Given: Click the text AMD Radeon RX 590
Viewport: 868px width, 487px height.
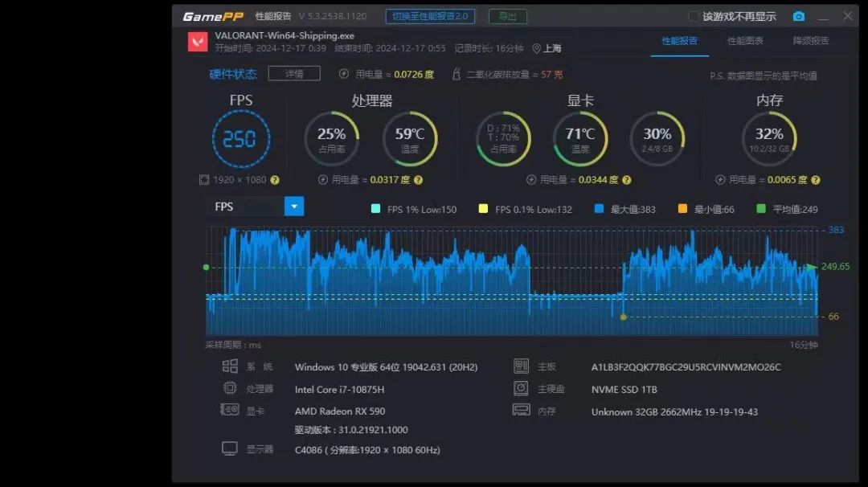Looking at the screenshot, I should pyautogui.click(x=340, y=411).
